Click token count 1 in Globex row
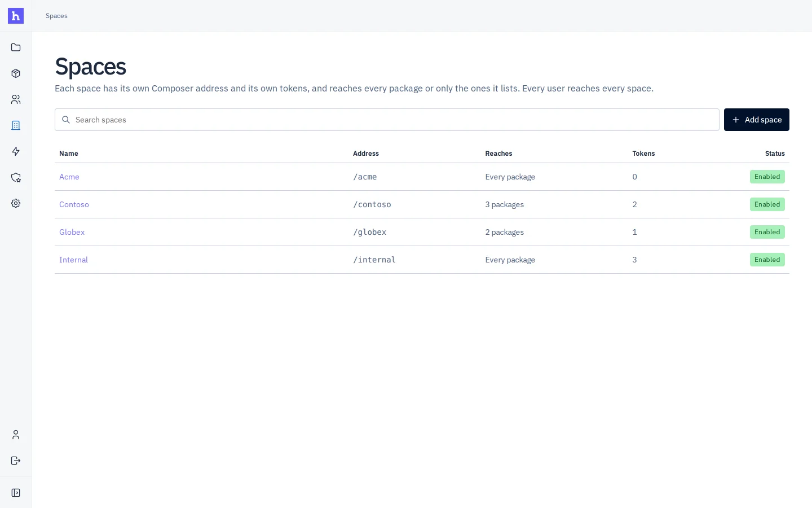Image resolution: width=812 pixels, height=508 pixels. (x=635, y=232)
